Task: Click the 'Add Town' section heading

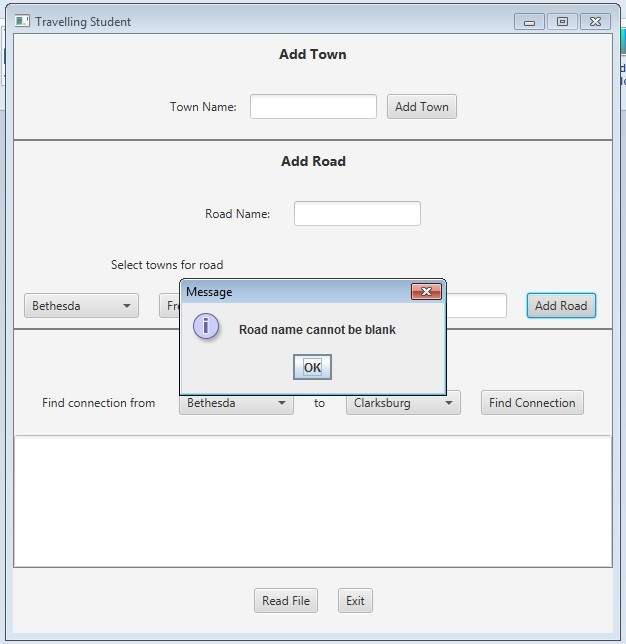Action: (x=313, y=54)
